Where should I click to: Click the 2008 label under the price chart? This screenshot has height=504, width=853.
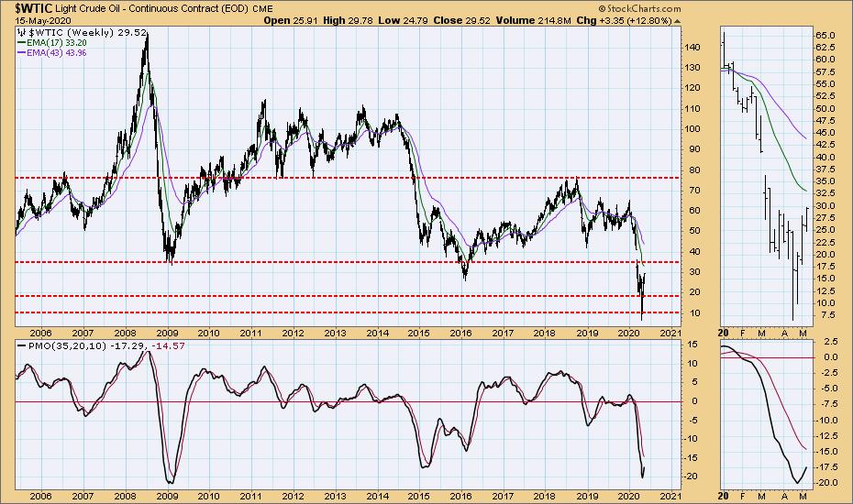pos(125,333)
